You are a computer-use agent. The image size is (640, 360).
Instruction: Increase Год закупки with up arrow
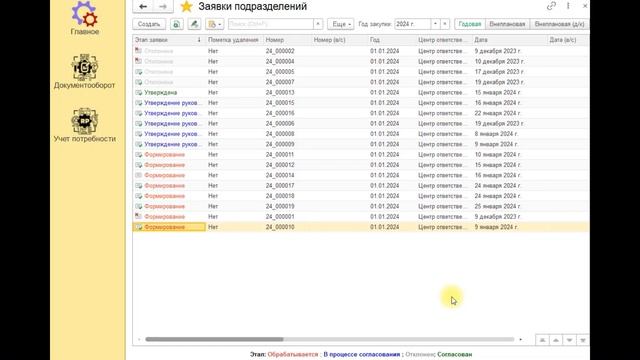[x=435, y=24]
